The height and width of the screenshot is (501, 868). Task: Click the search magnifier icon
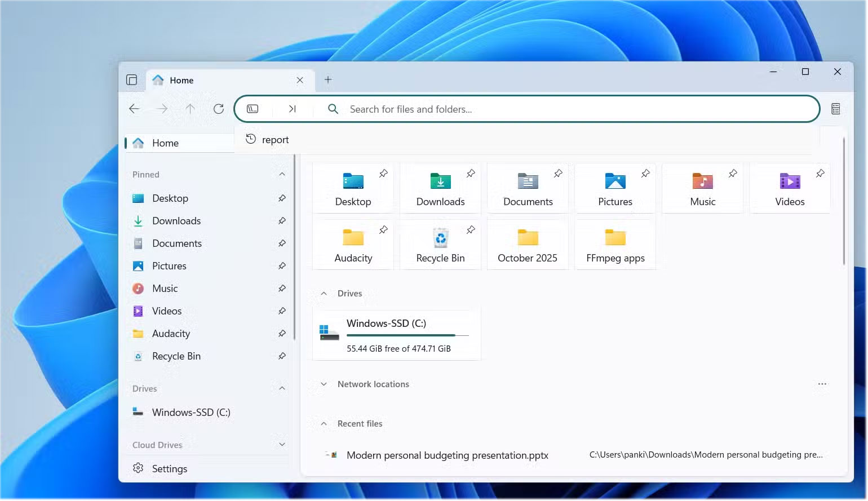click(x=333, y=109)
